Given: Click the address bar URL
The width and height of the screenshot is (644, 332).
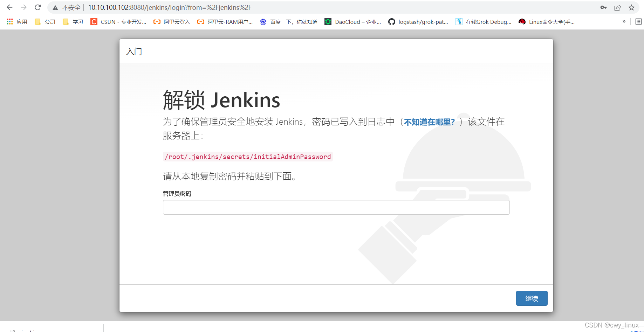Looking at the screenshot, I should (x=170, y=7).
